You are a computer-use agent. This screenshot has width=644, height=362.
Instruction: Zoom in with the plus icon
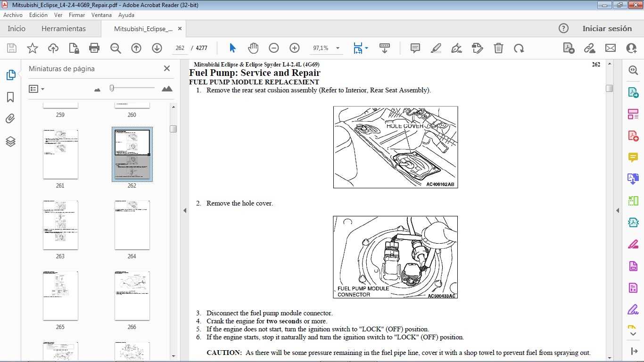point(295,48)
